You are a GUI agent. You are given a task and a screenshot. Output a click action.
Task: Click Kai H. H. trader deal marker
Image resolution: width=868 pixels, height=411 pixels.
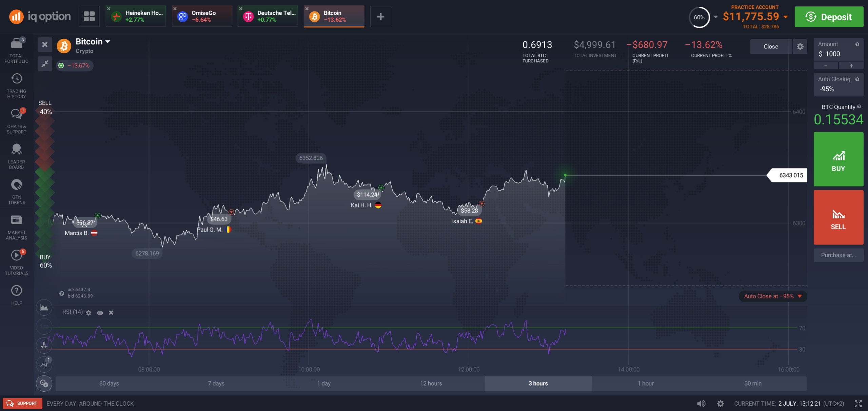[x=381, y=188]
